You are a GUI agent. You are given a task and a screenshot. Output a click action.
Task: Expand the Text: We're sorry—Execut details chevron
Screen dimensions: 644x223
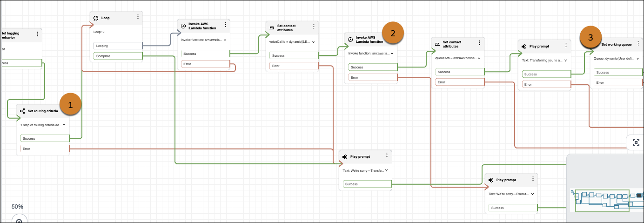pyautogui.click(x=533, y=194)
